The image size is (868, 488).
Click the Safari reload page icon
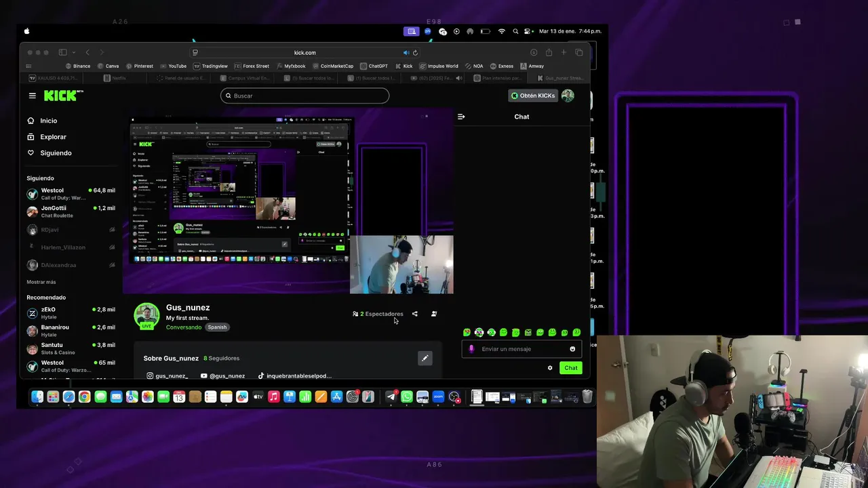point(415,52)
